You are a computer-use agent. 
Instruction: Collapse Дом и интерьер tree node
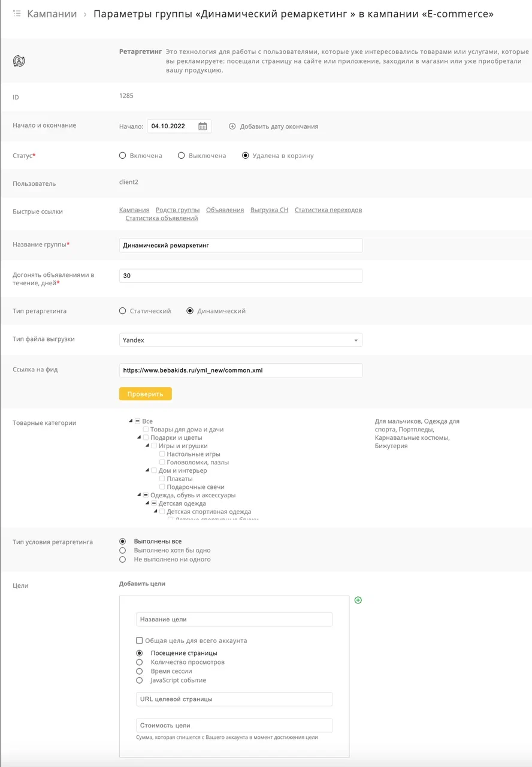[147, 471]
